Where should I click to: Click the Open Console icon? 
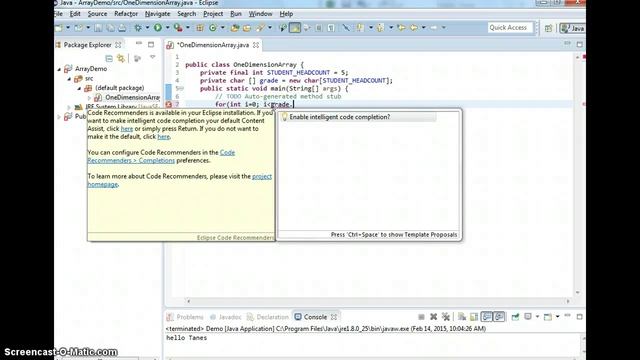[548, 317]
